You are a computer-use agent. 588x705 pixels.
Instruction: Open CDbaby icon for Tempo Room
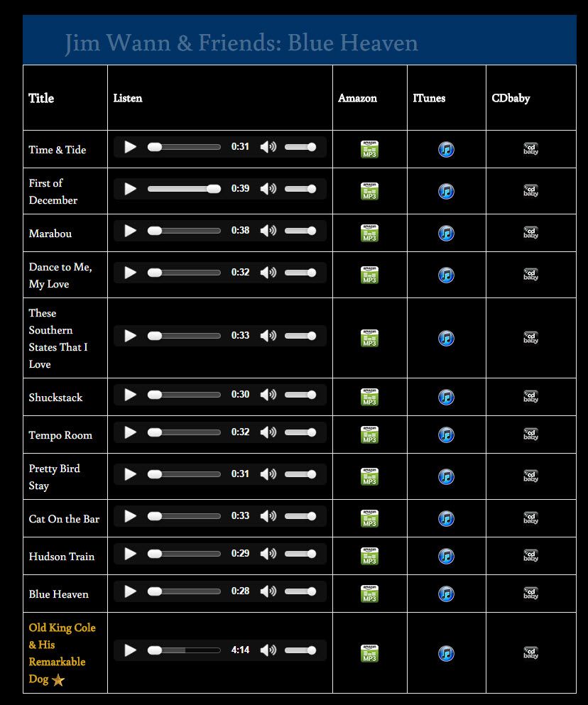pos(531,435)
